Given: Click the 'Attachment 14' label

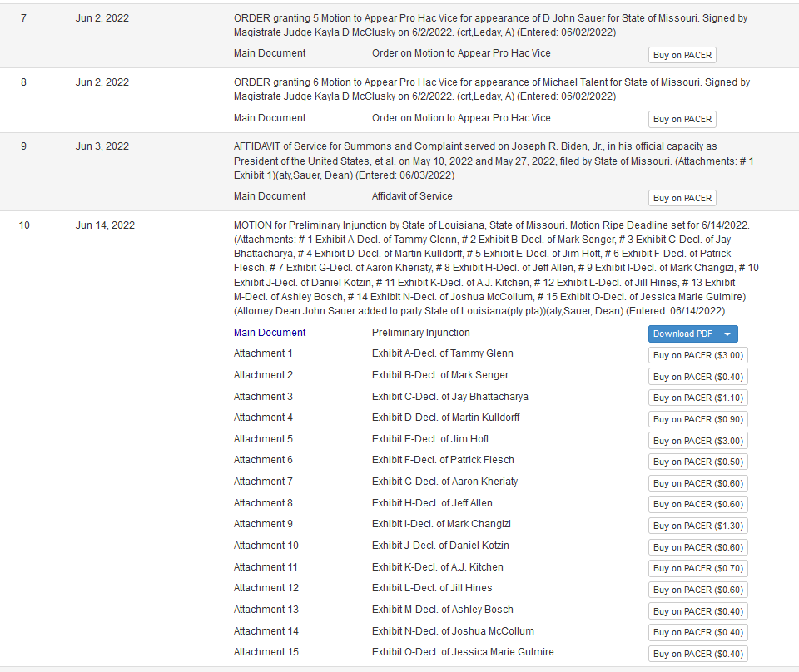Looking at the screenshot, I should click(x=266, y=631).
